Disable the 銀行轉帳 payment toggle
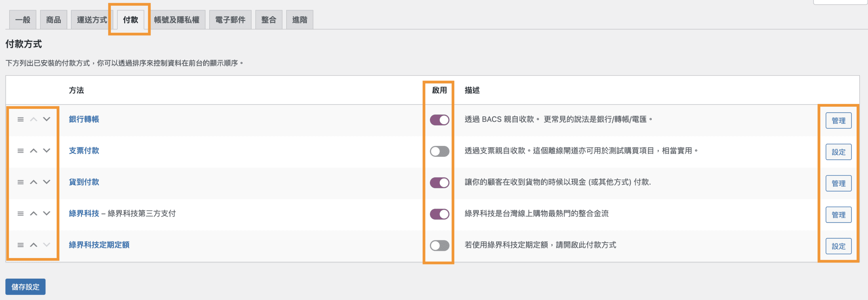This screenshot has width=868, height=300. (x=439, y=120)
